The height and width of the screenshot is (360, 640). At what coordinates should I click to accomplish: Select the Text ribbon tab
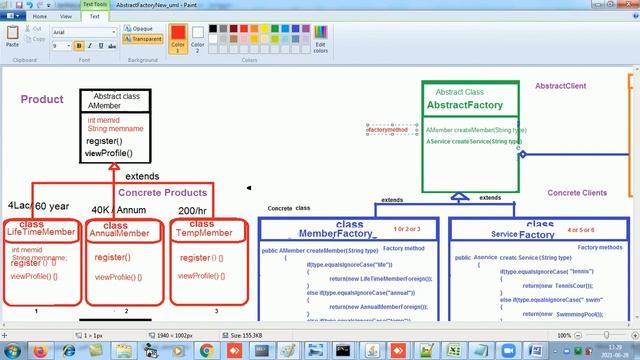pyautogui.click(x=94, y=16)
